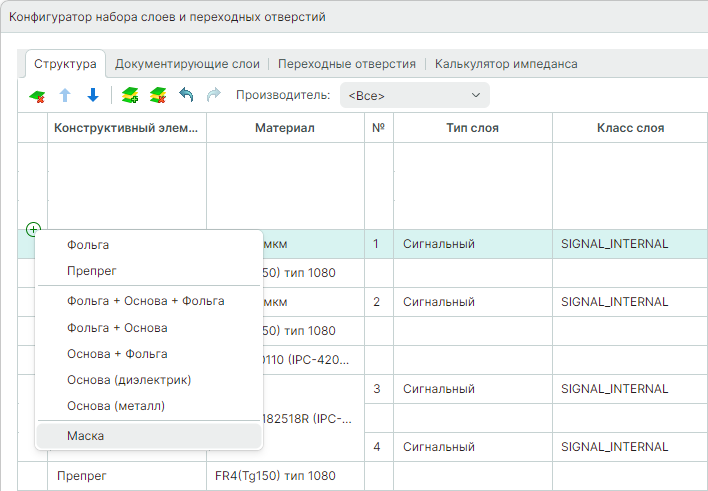Choose Основа (диэлектрик) menu entry
Image resolution: width=708 pixels, height=491 pixels.
point(128,380)
